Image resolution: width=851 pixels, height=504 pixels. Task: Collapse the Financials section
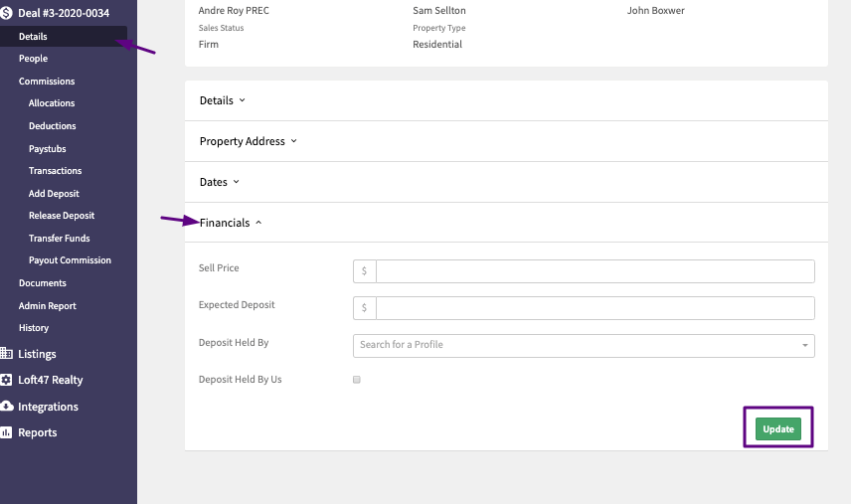tap(231, 223)
